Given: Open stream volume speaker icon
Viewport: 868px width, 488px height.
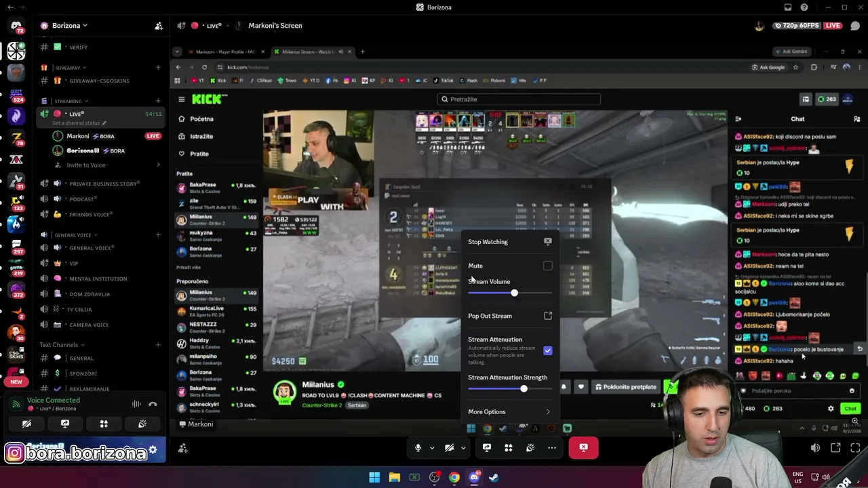Looking at the screenshot, I should pos(815,447).
